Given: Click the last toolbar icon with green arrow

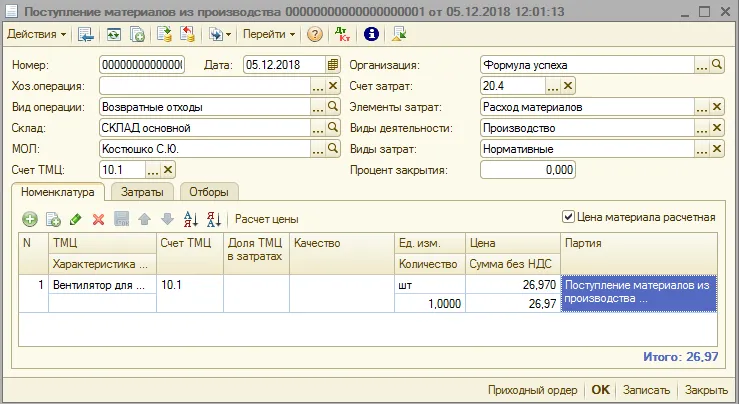Looking at the screenshot, I should pyautogui.click(x=399, y=34).
